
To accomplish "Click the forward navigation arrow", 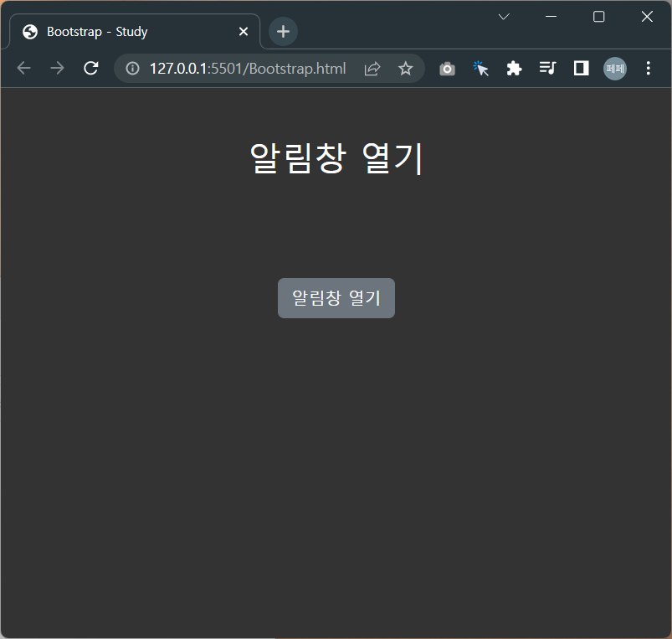I will point(57,68).
